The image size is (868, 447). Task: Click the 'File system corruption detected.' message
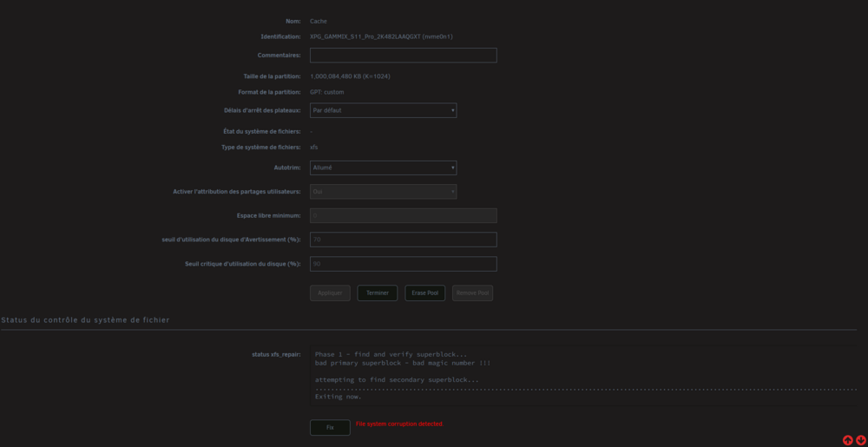pyautogui.click(x=399, y=424)
